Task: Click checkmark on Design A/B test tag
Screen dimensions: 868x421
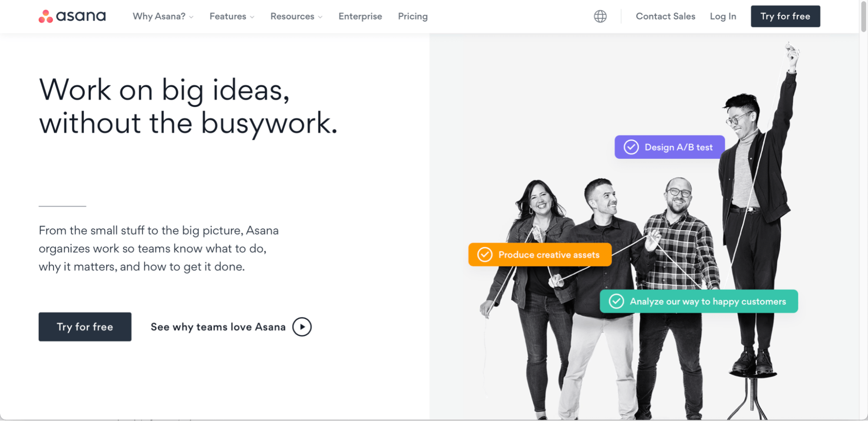Action: tap(631, 147)
